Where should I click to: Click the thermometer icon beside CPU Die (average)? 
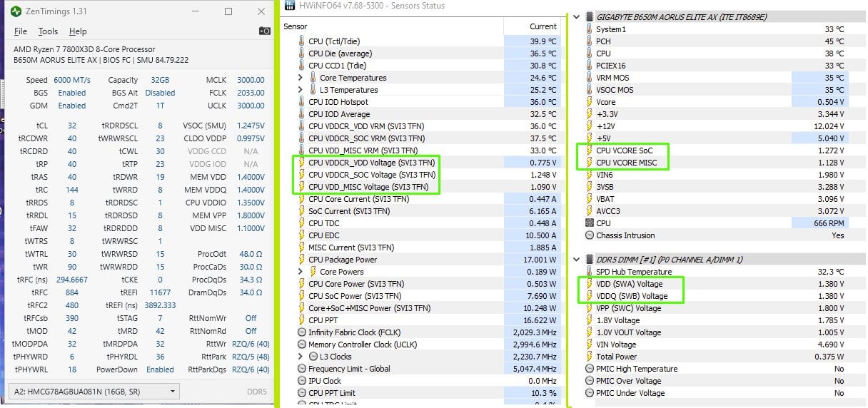tap(302, 53)
